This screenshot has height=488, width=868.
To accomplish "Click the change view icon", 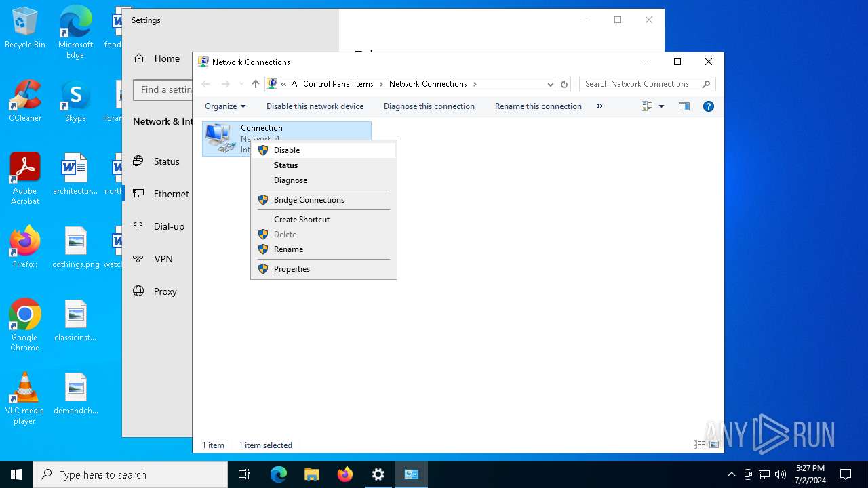I will tap(646, 106).
